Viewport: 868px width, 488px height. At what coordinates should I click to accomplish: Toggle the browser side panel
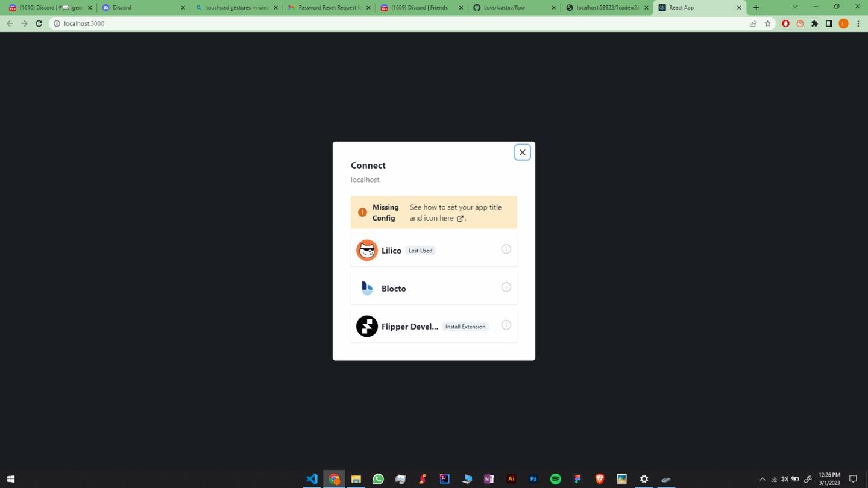click(829, 23)
